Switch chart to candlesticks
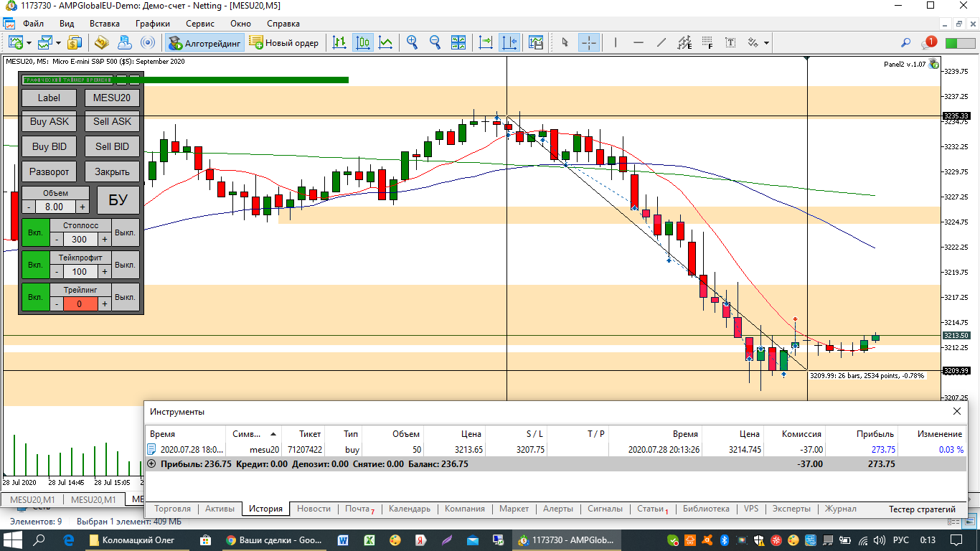This screenshot has height=551, width=980. coord(363,42)
